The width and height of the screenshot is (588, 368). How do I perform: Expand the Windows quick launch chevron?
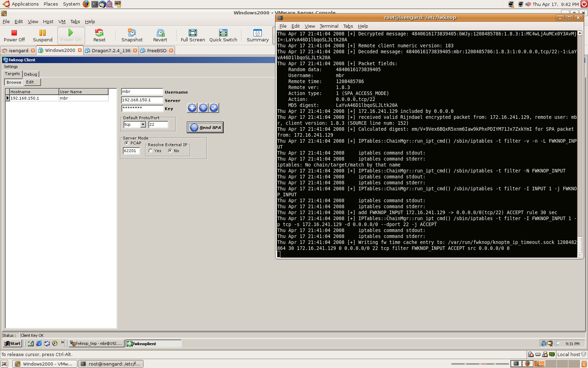[62, 343]
